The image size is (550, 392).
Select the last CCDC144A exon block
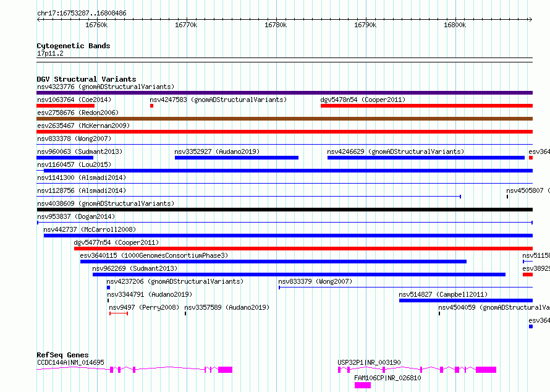(225, 370)
